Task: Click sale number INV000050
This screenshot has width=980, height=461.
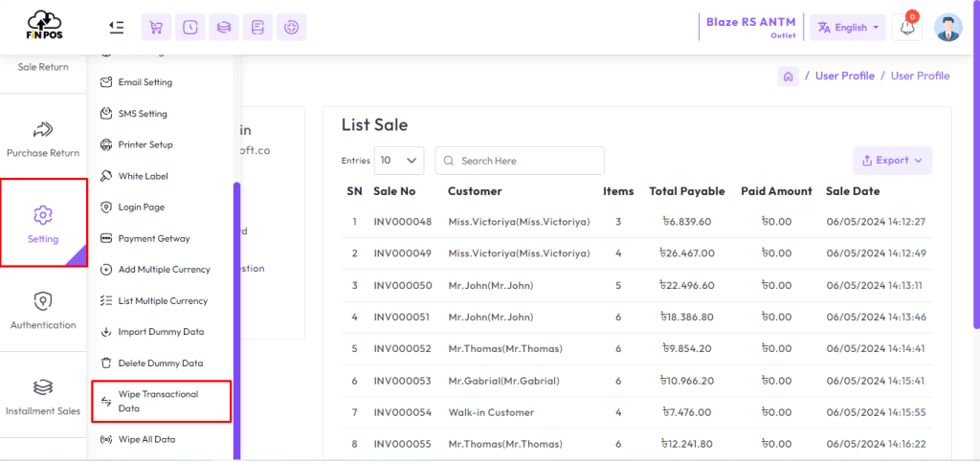Action: pos(403,285)
